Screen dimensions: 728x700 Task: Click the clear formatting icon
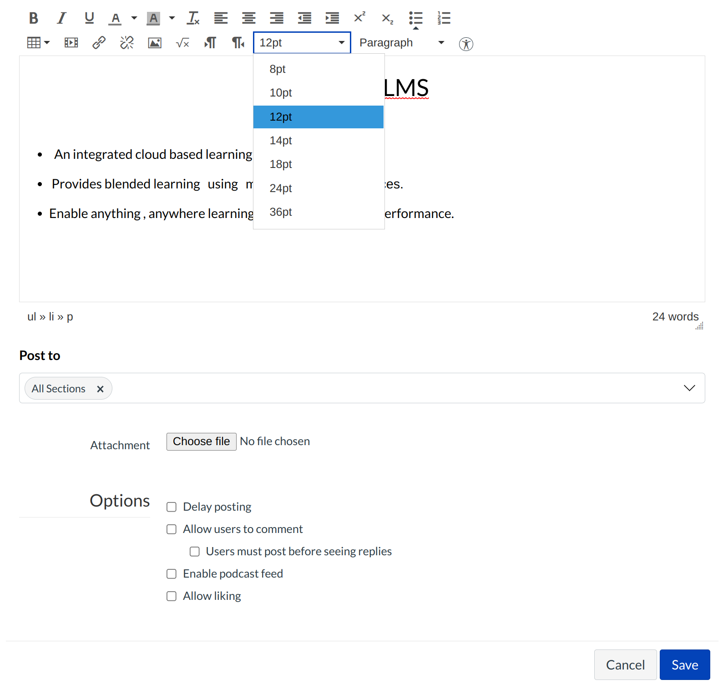pyautogui.click(x=193, y=19)
